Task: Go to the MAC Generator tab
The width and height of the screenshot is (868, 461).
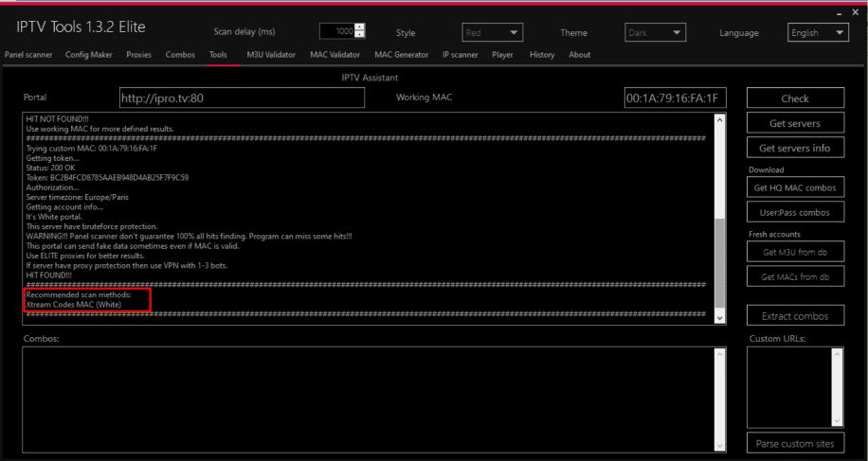Action: (401, 55)
